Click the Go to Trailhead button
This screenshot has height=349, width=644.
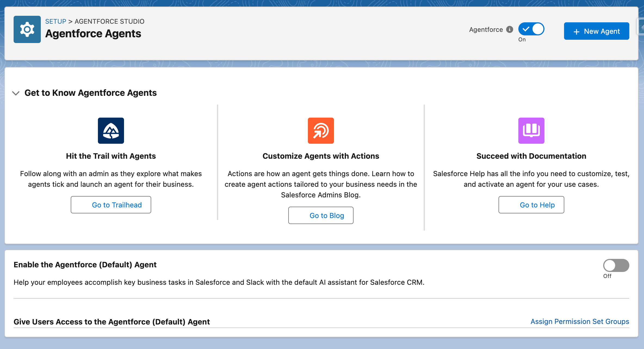coord(111,205)
